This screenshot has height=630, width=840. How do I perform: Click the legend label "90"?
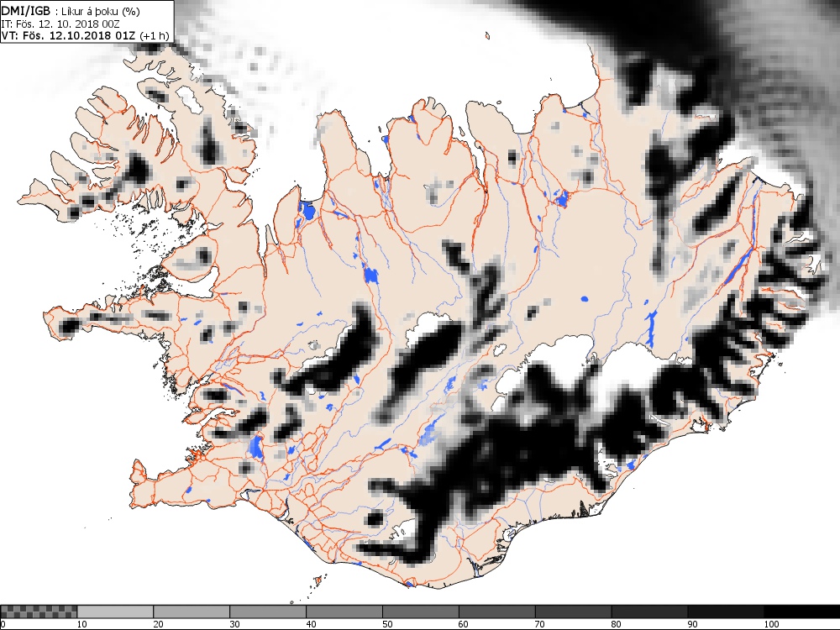[693, 624]
